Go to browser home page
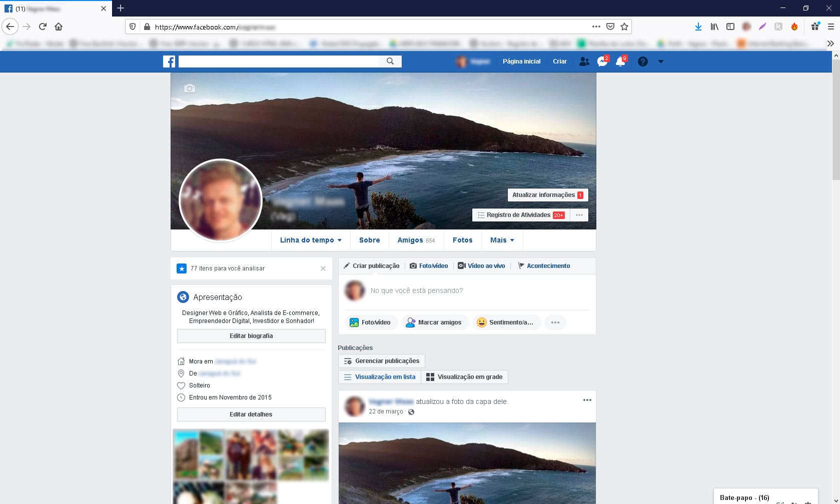Viewport: 840px width, 504px height. click(59, 26)
